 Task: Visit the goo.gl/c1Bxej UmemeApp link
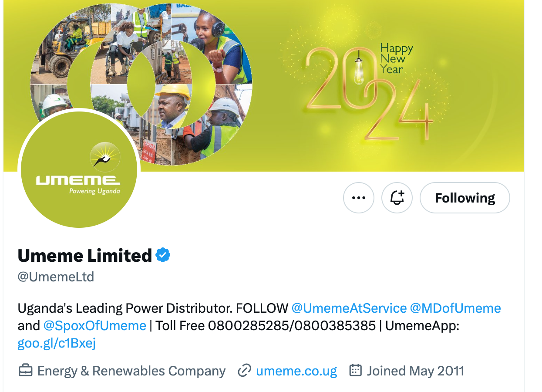click(x=57, y=343)
